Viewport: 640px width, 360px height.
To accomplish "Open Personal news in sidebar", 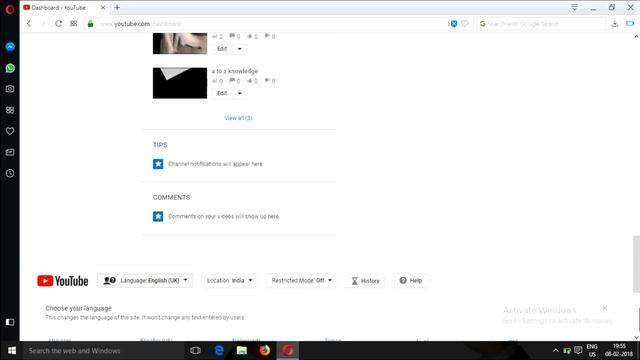I will tap(10, 152).
